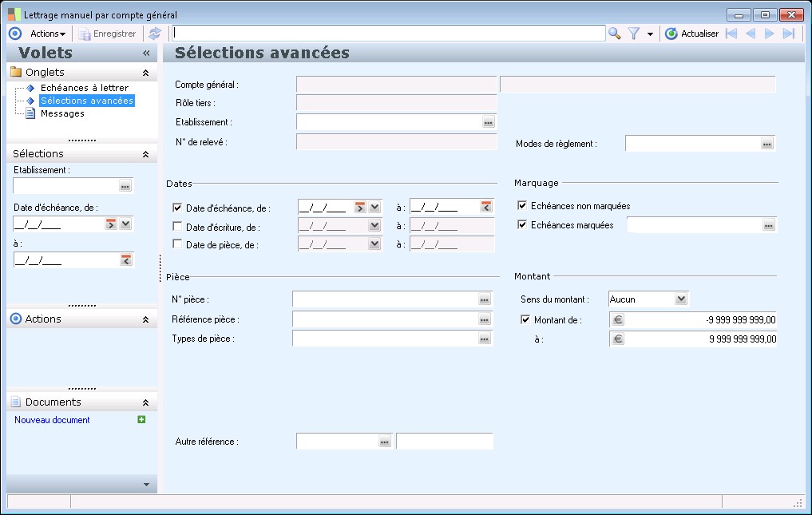Screen dimensions: 812x515
Task: Enable Date d'écriture checkbox
Action: click(177, 227)
